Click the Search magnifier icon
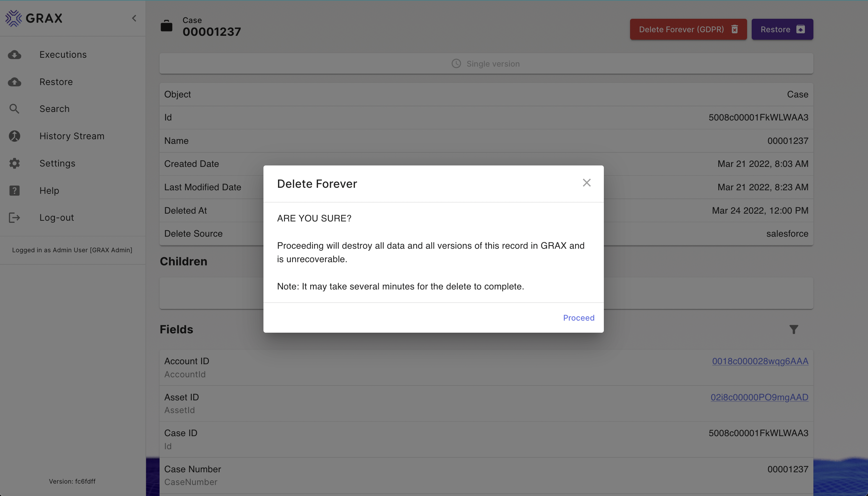Image resolution: width=868 pixels, height=496 pixels. click(14, 109)
